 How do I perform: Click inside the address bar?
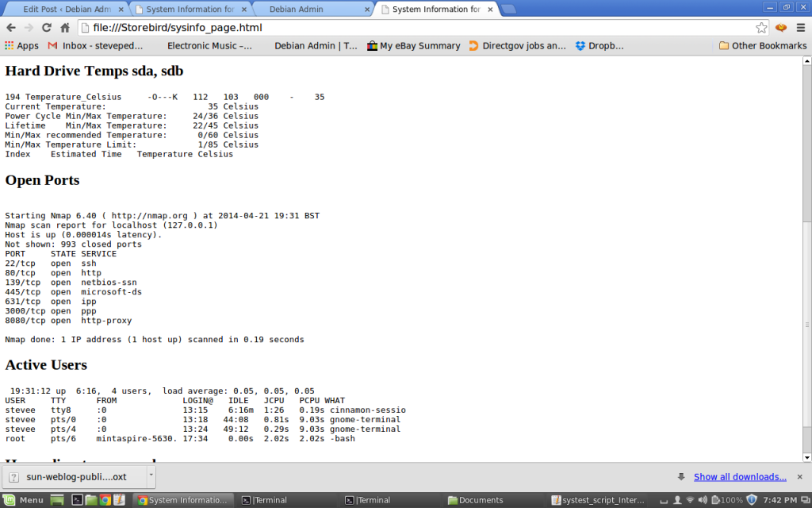point(317,26)
